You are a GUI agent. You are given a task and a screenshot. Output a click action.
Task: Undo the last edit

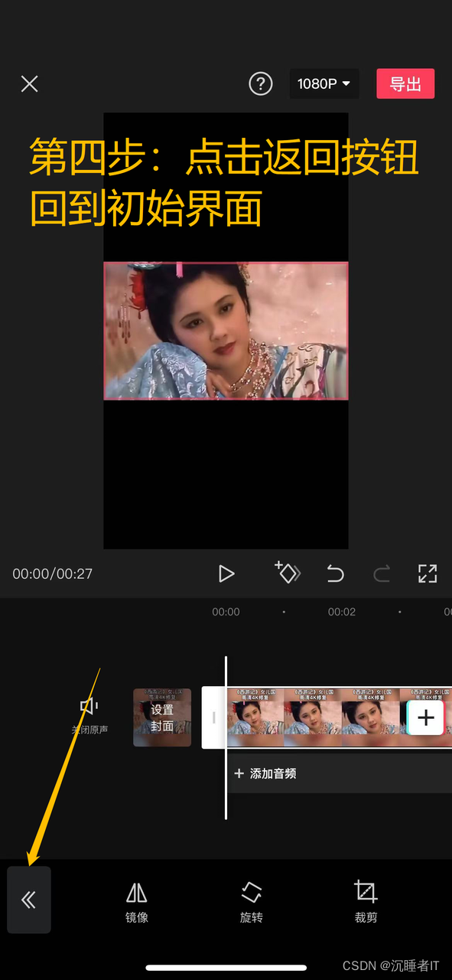tap(335, 573)
